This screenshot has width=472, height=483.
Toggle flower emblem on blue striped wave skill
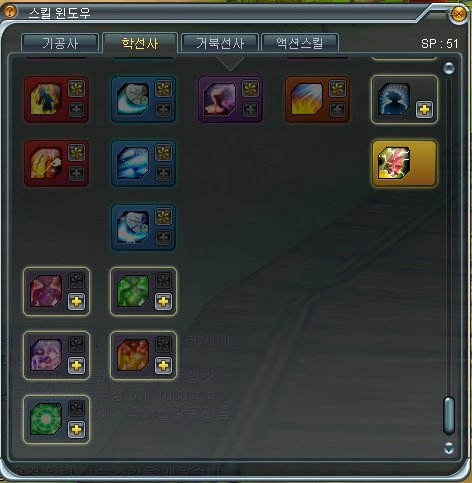pyautogui.click(x=163, y=153)
